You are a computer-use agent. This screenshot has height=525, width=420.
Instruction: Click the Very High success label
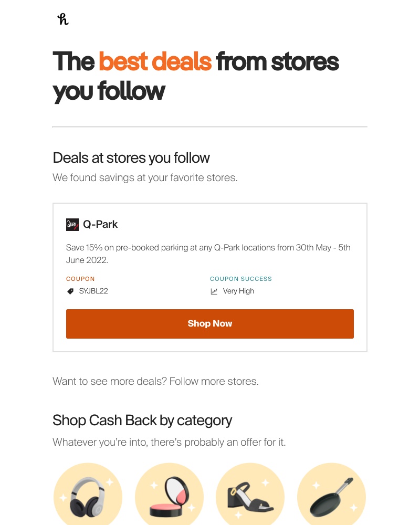[238, 291]
